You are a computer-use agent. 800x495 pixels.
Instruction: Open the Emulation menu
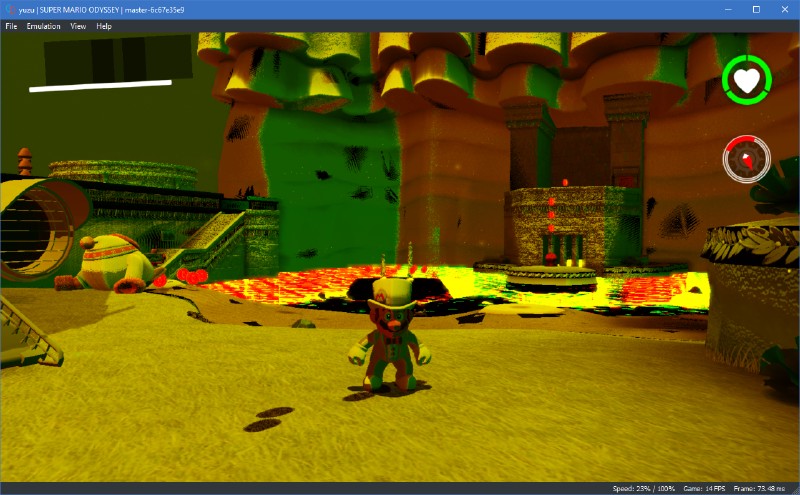click(x=43, y=26)
